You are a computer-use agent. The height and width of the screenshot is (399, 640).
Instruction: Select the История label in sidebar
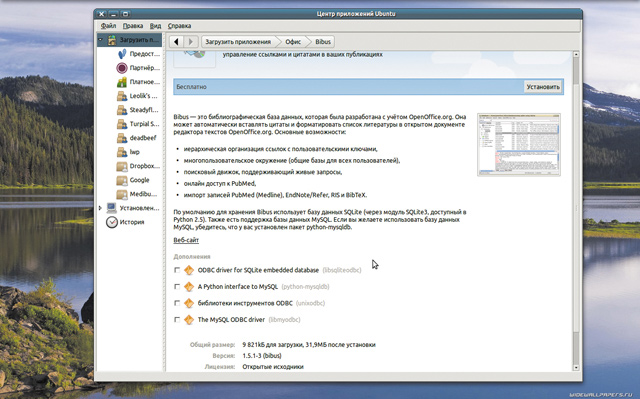point(132,222)
